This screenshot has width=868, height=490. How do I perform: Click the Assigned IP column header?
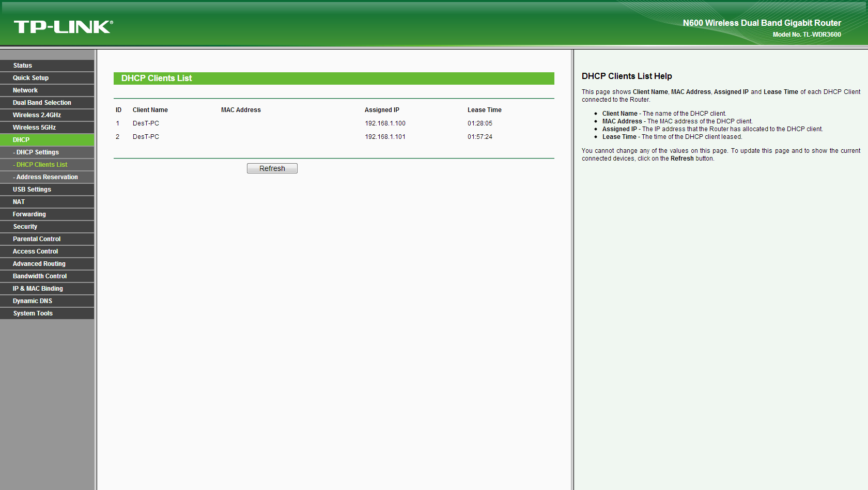pos(382,110)
